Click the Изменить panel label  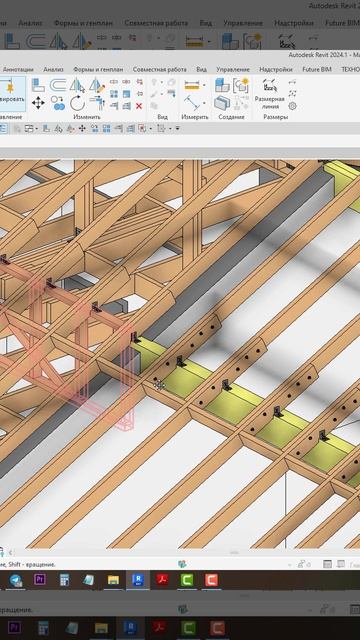coord(87,117)
